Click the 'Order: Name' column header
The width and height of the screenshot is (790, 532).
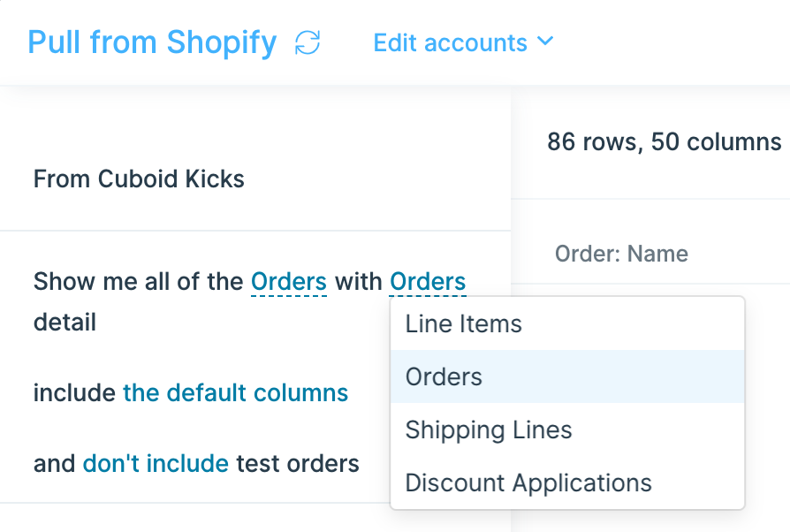click(x=621, y=255)
